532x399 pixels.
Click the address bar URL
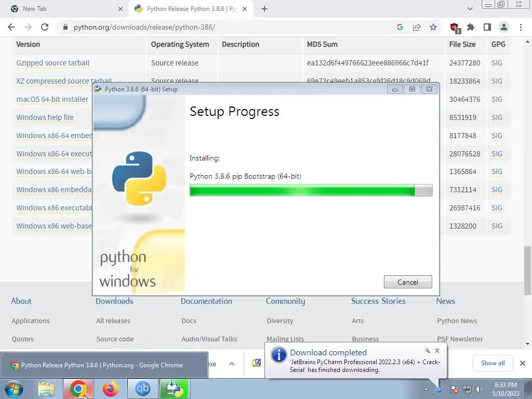tap(144, 27)
